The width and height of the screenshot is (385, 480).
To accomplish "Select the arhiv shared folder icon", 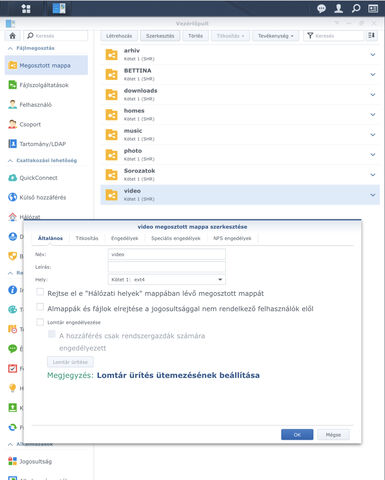I will coord(111,54).
